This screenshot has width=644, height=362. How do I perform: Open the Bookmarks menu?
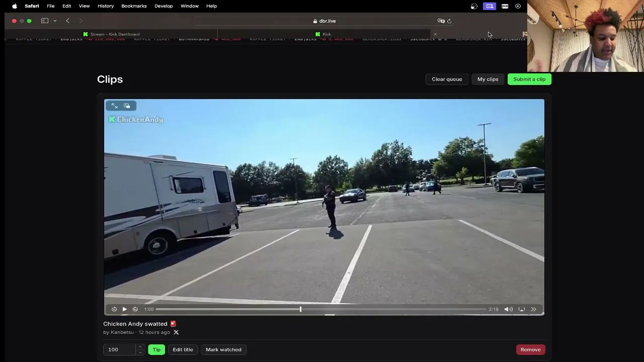coord(134,6)
